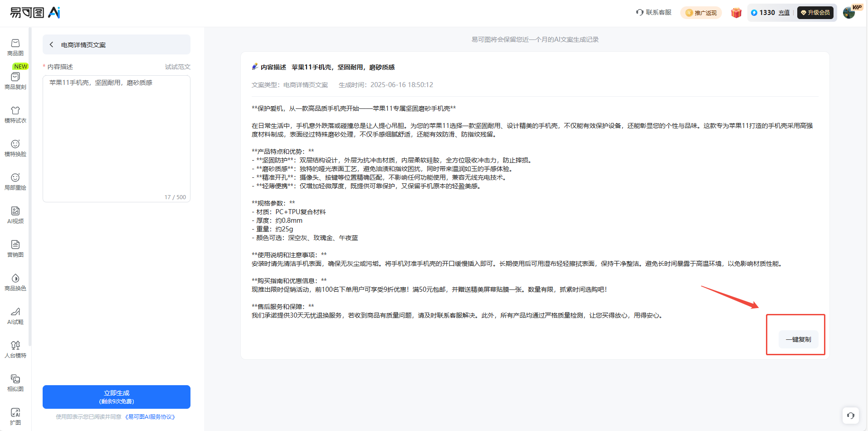
Task: Open the 商品换色 sidebar tool
Action: [x=15, y=283]
